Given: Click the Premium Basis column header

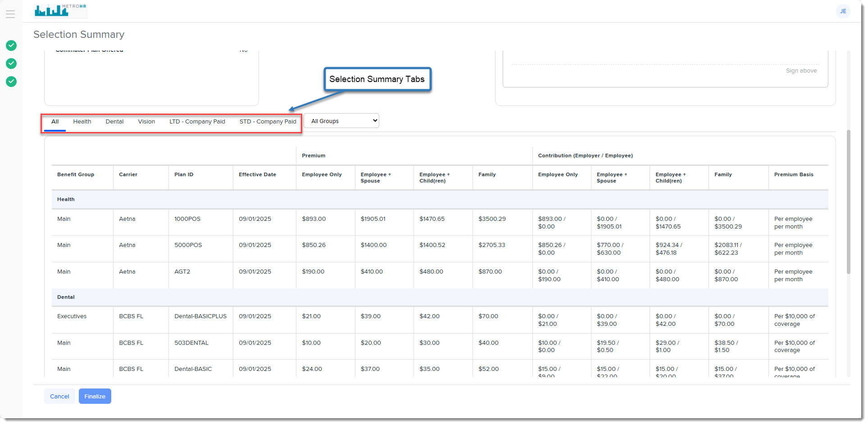Looking at the screenshot, I should [793, 175].
